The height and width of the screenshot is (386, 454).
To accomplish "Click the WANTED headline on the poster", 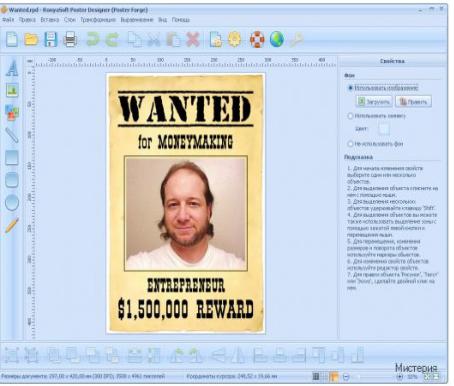I will (185, 109).
